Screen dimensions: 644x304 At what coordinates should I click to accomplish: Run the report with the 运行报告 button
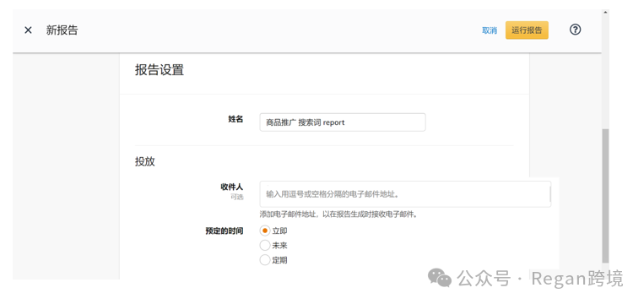pos(527,30)
